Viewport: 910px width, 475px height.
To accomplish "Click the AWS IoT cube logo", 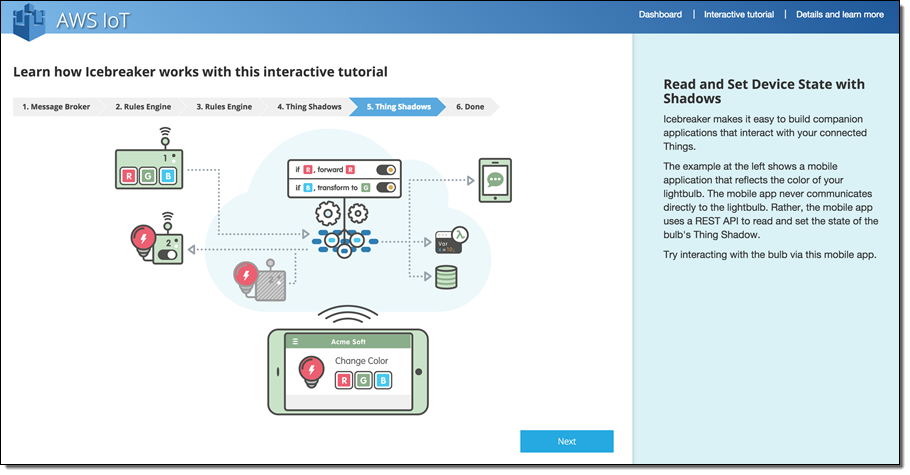I will click(x=28, y=18).
